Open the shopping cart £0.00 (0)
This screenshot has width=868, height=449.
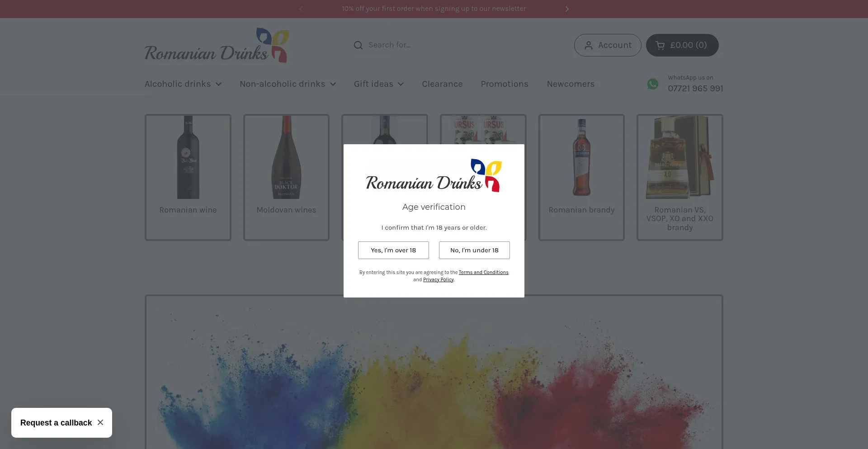682,45
